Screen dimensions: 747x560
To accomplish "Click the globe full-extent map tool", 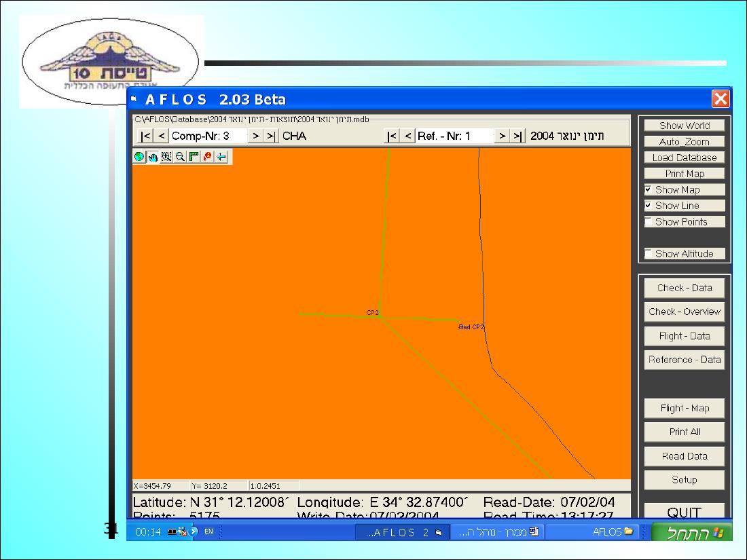I will [139, 157].
